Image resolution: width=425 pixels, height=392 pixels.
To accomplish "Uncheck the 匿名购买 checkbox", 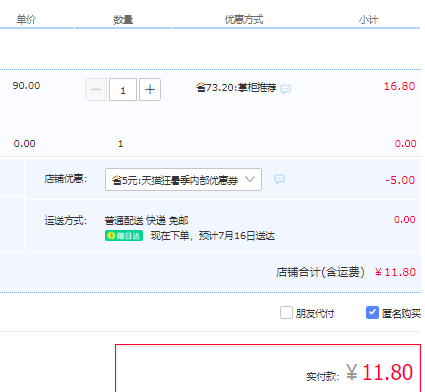I will [372, 313].
